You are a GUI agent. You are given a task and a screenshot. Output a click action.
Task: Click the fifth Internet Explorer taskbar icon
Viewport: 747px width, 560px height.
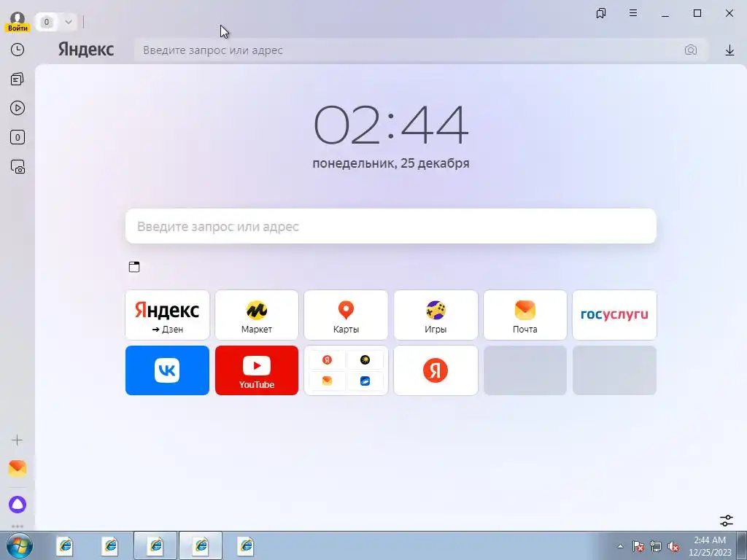(246, 545)
